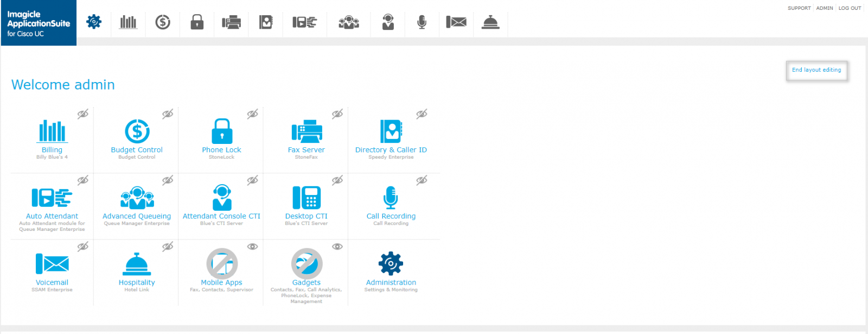
Task: Click the disabled Mobile Apps tile icon
Action: pyautogui.click(x=222, y=264)
